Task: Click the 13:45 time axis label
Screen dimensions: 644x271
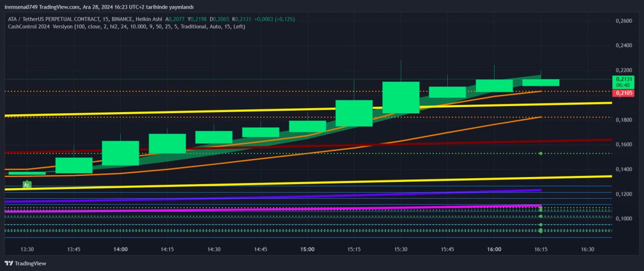Action: tap(74, 250)
